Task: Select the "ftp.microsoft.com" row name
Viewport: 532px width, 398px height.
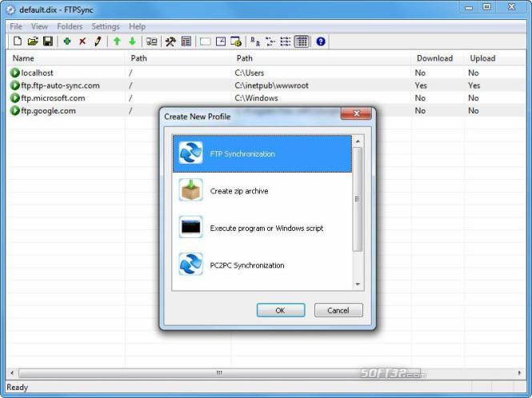Action: coord(53,98)
